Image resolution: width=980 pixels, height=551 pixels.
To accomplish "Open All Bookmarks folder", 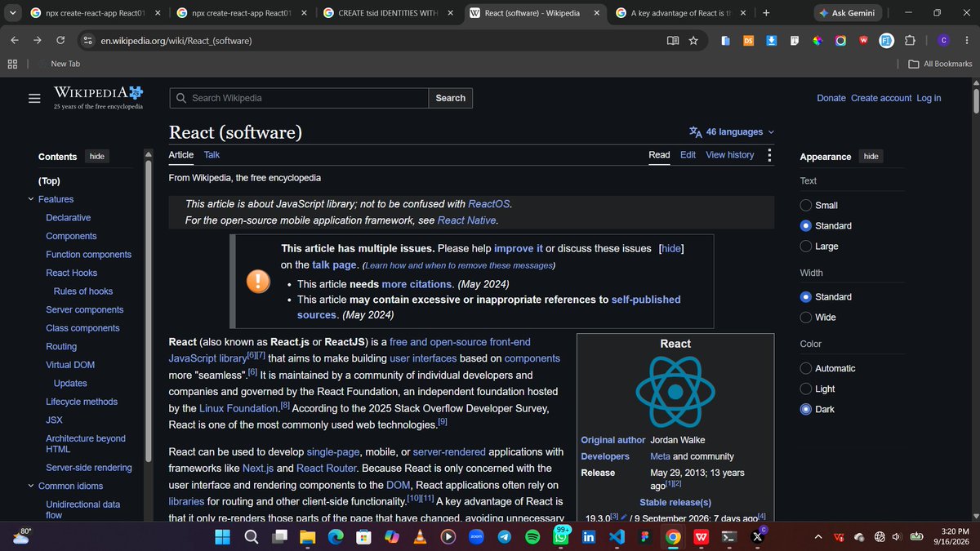I will [x=941, y=64].
